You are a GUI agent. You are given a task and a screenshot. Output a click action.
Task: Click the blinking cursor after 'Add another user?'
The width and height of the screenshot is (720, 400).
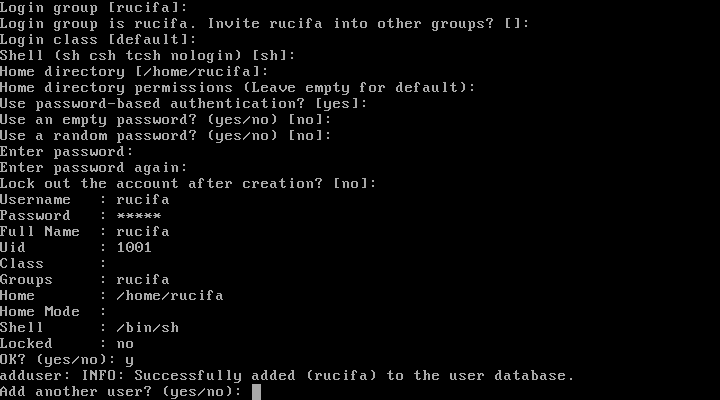(x=256, y=392)
